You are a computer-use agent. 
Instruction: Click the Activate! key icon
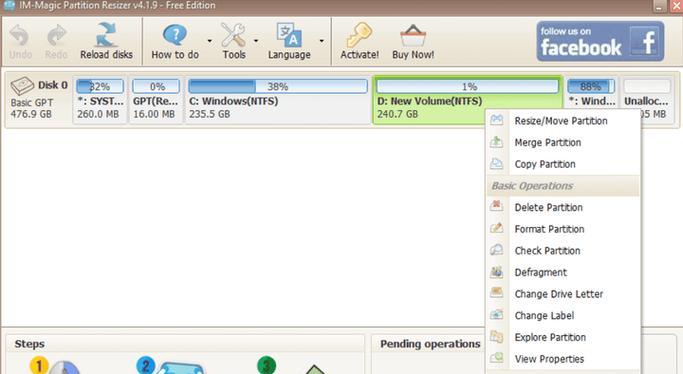[x=359, y=35]
